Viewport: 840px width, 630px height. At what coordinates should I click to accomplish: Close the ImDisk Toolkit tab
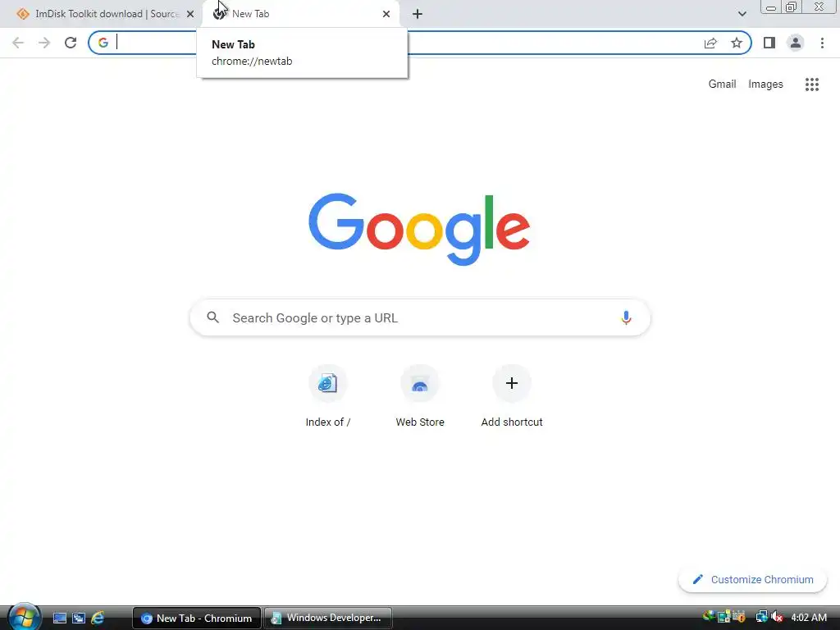point(190,14)
